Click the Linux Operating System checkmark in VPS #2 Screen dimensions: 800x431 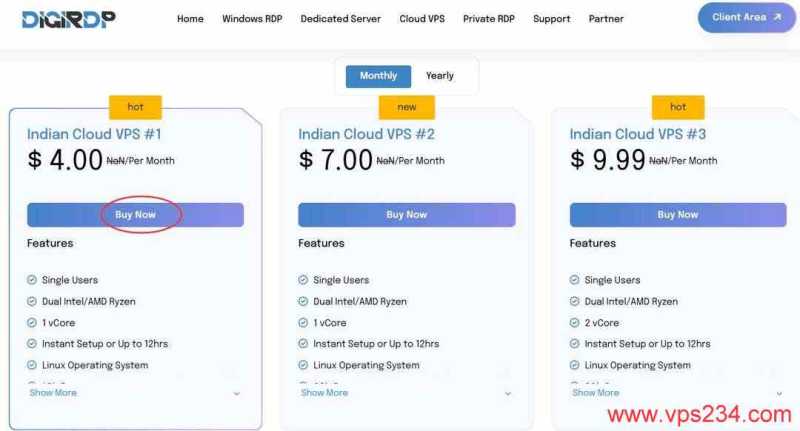pos(303,365)
